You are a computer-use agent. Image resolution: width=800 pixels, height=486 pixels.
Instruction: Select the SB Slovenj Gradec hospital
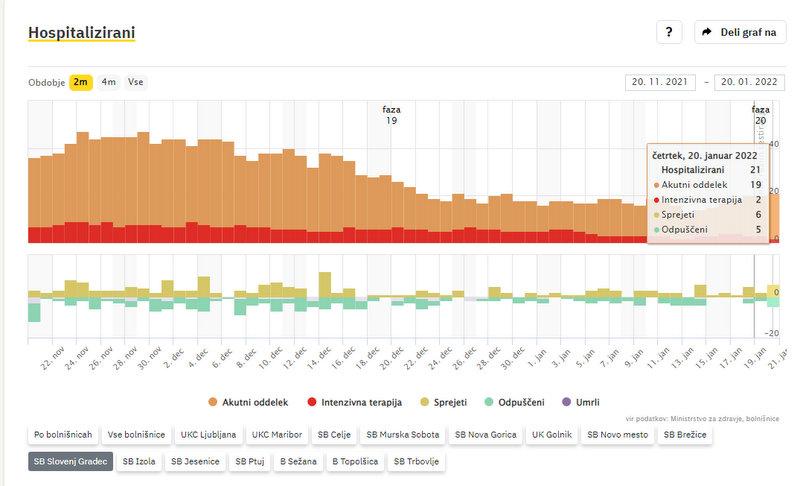(x=69, y=462)
